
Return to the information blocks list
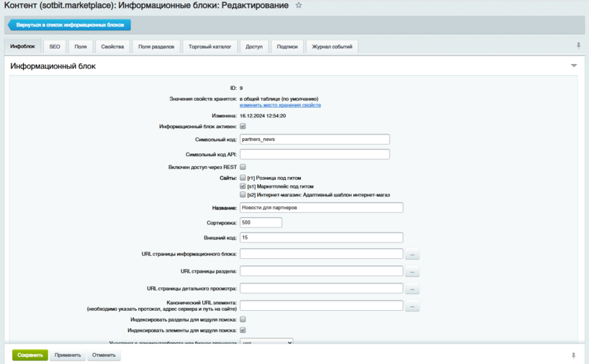click(x=70, y=25)
